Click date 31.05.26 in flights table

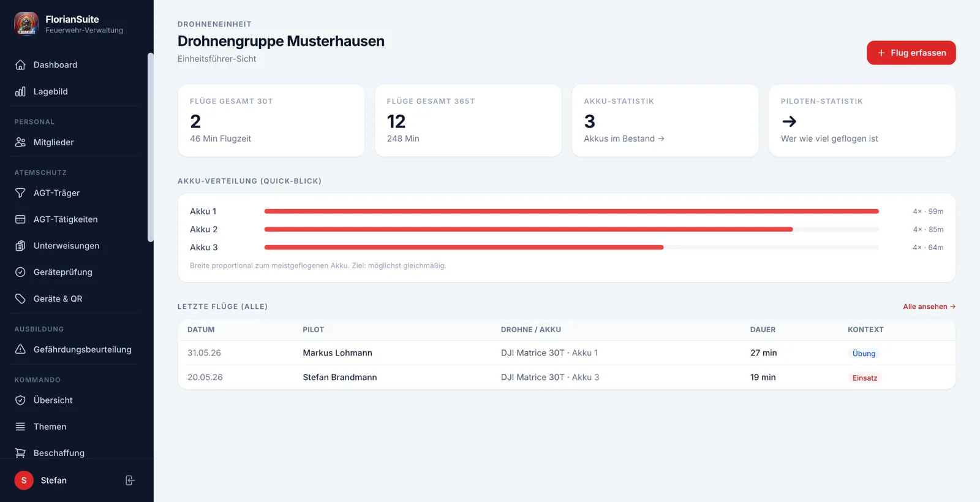[x=204, y=353]
